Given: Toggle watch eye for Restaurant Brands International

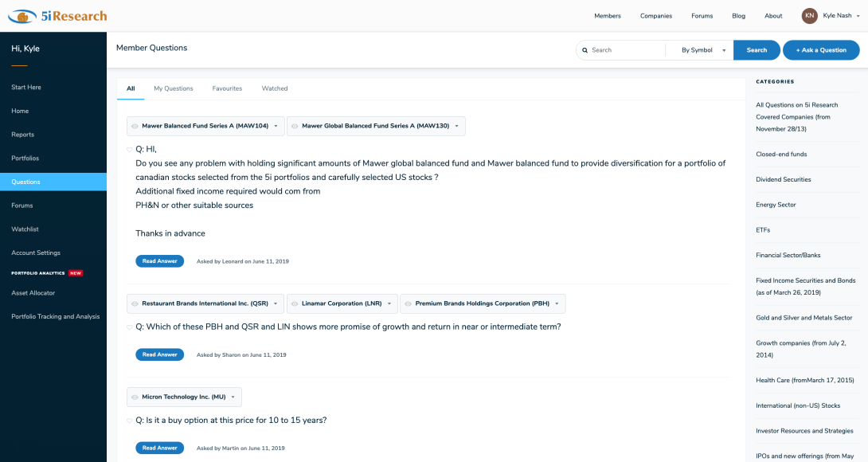Looking at the screenshot, I should coord(135,303).
